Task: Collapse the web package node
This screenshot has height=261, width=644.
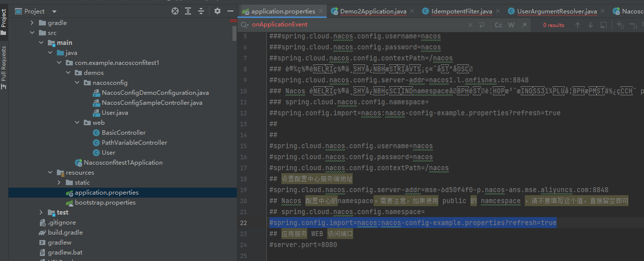Action: tap(77, 123)
